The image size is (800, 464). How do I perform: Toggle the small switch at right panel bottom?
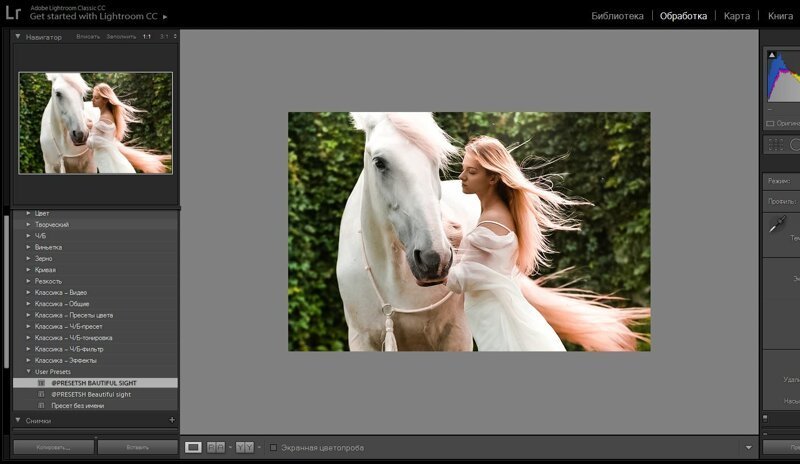pos(765,418)
